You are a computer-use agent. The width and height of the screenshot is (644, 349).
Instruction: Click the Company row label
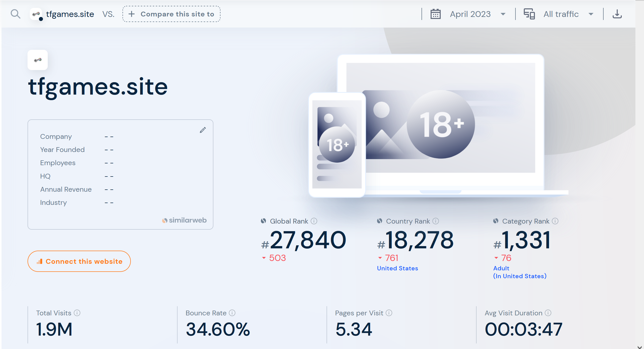point(56,137)
